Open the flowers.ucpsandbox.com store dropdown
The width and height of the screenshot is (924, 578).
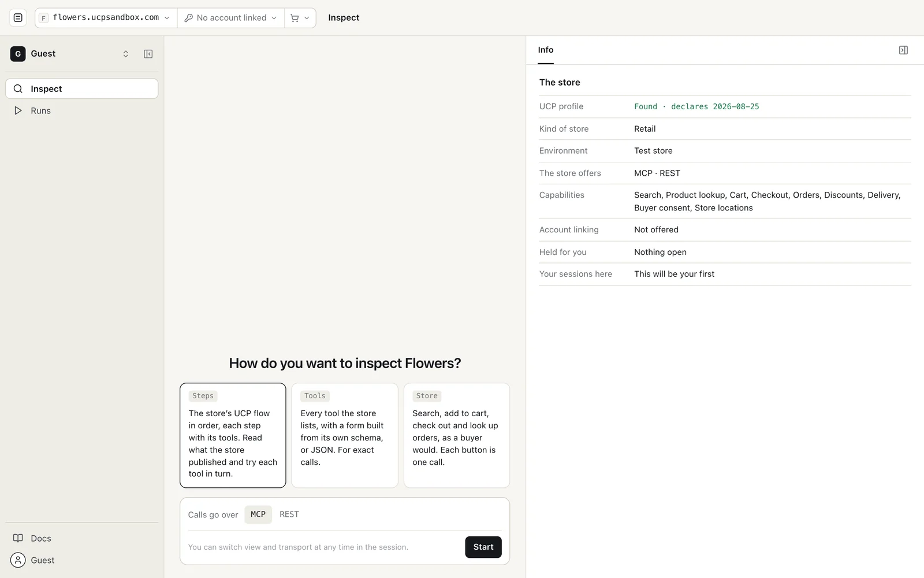click(x=106, y=18)
